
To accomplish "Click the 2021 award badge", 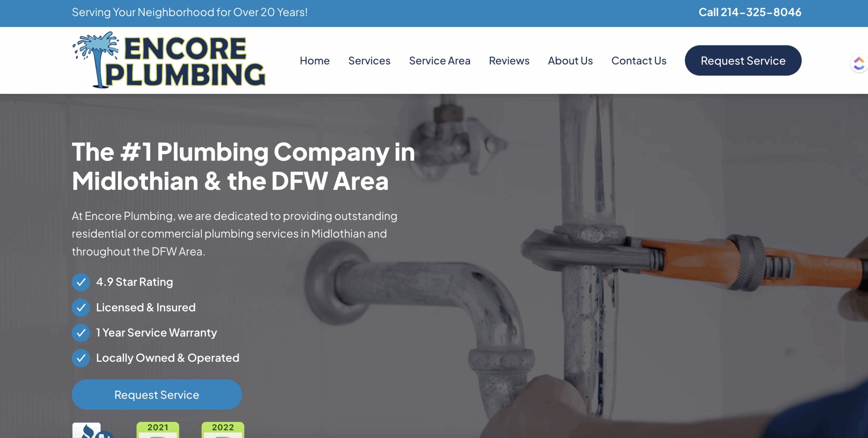I will point(158,430).
